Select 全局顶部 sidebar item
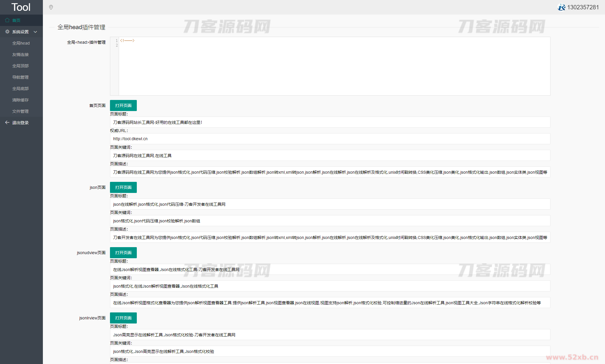The width and height of the screenshot is (605, 364). (x=20, y=66)
